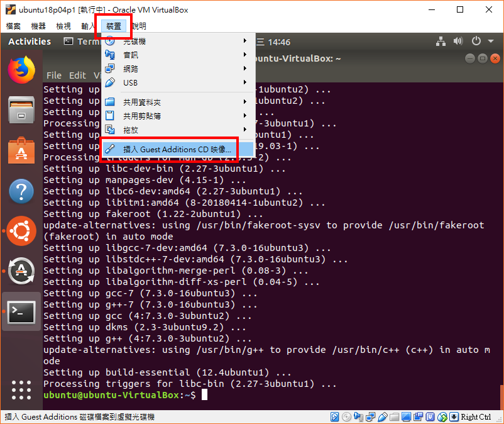Click the USB status bar icon
The height and width of the screenshot is (424, 504).
(x=383, y=417)
